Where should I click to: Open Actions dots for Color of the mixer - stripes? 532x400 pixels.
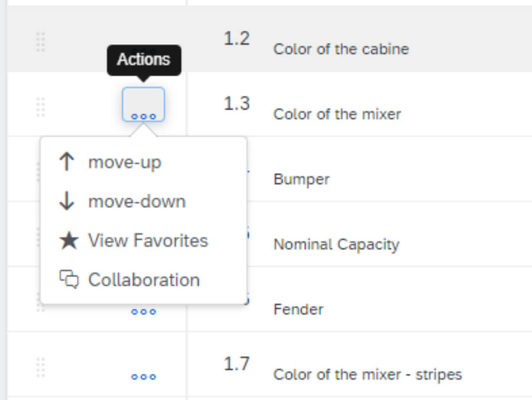tap(144, 376)
